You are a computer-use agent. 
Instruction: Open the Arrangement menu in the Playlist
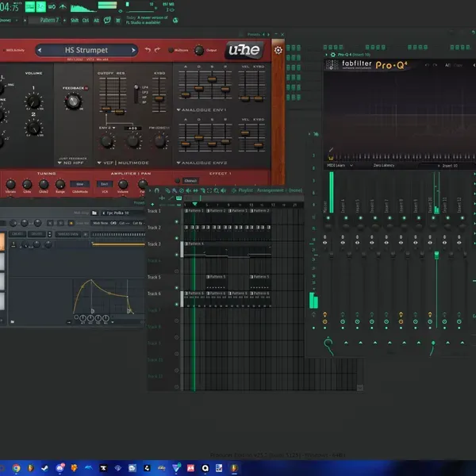[x=271, y=190]
